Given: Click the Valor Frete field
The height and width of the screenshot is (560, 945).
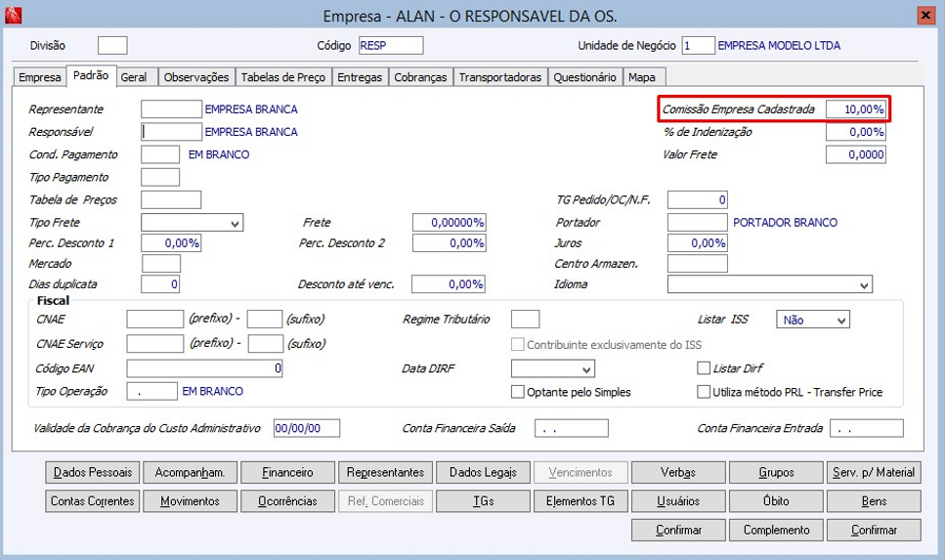Looking at the screenshot, I should click(856, 154).
